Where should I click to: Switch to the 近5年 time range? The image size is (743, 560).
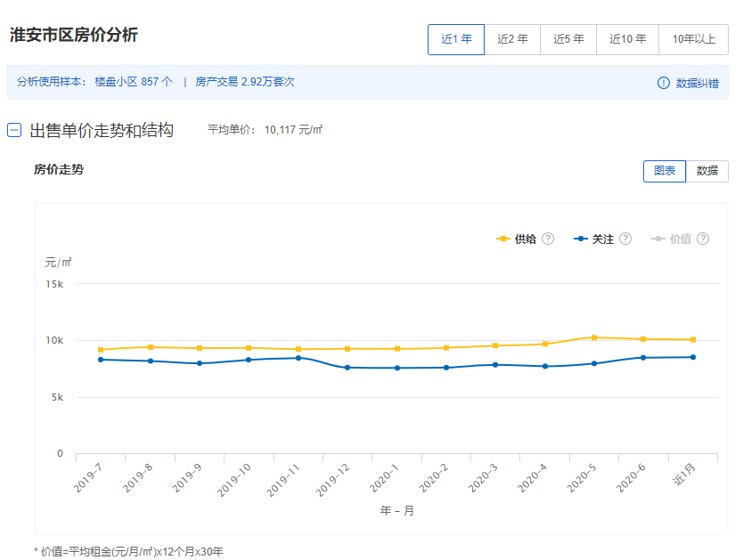click(x=568, y=39)
